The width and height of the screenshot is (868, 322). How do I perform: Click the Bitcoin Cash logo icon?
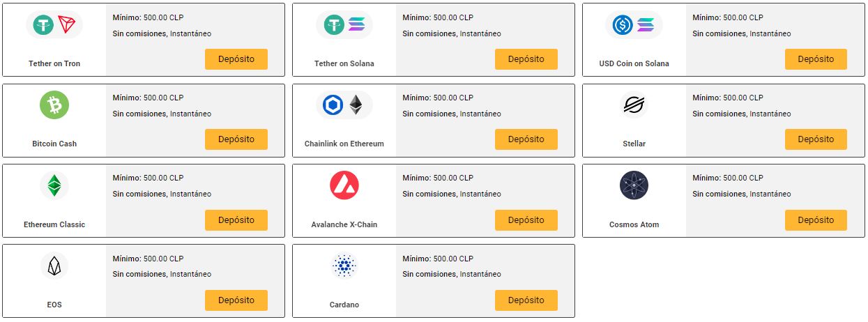click(54, 105)
